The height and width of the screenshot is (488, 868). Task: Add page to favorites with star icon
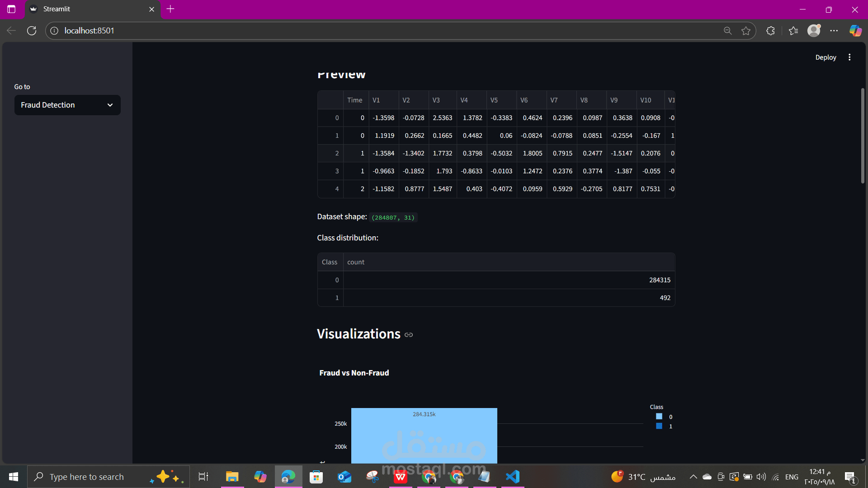(746, 30)
